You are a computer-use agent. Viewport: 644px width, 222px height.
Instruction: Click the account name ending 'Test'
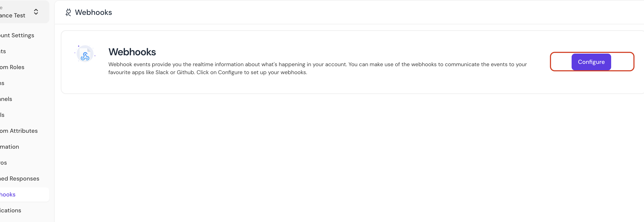pos(13,15)
